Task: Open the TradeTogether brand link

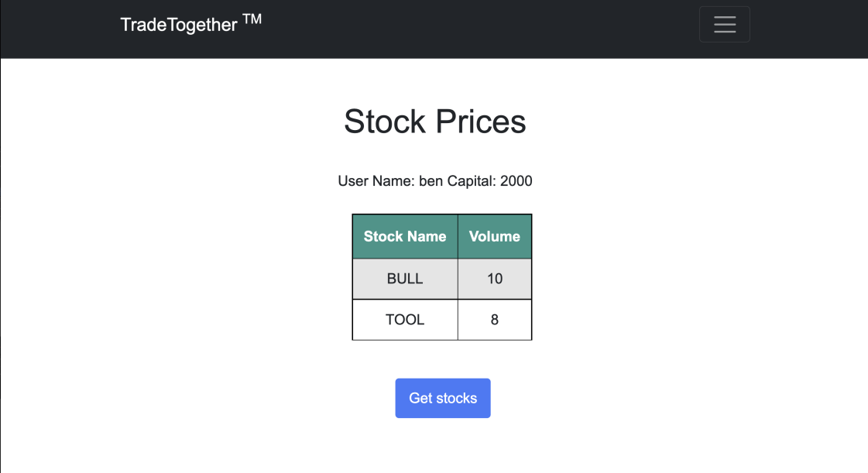Action: click(x=191, y=24)
